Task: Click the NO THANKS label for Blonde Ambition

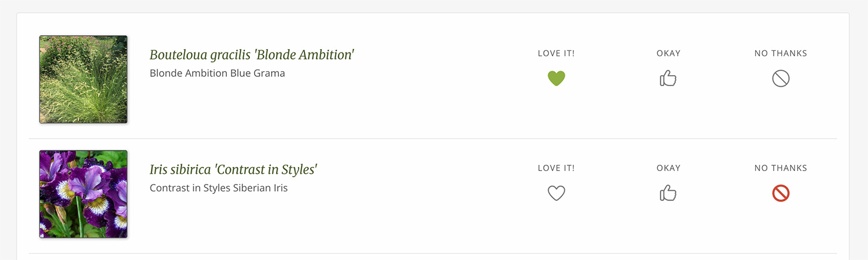Action: [781, 53]
